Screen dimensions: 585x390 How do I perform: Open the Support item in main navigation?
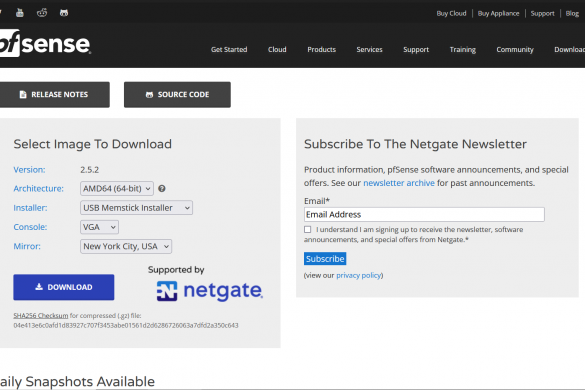[416, 49]
